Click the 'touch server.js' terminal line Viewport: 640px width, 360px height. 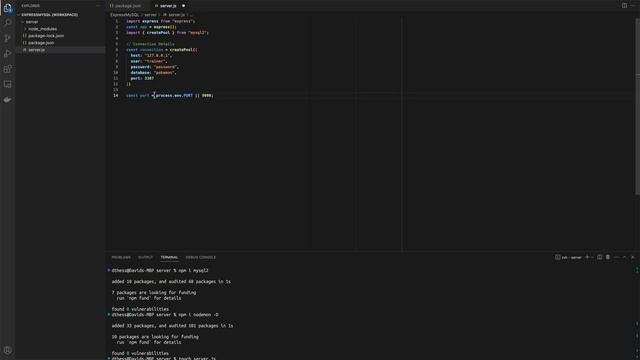coord(197,358)
